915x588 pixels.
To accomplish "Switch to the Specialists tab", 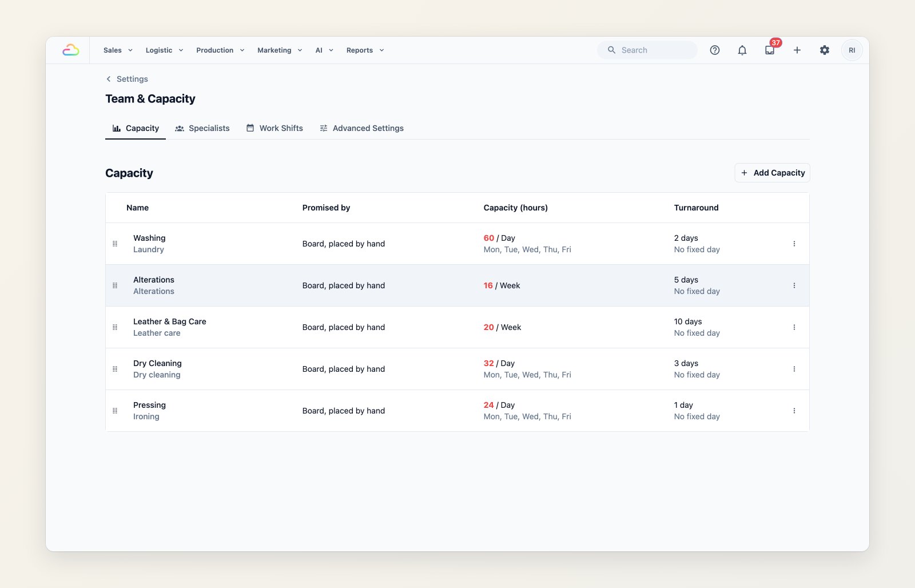I will [202, 128].
